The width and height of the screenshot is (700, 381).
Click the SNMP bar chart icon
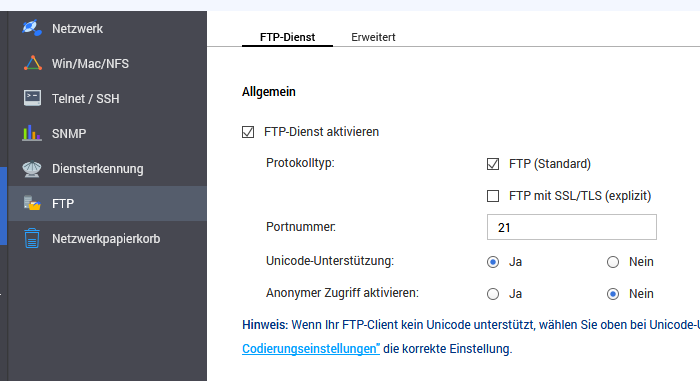point(32,133)
